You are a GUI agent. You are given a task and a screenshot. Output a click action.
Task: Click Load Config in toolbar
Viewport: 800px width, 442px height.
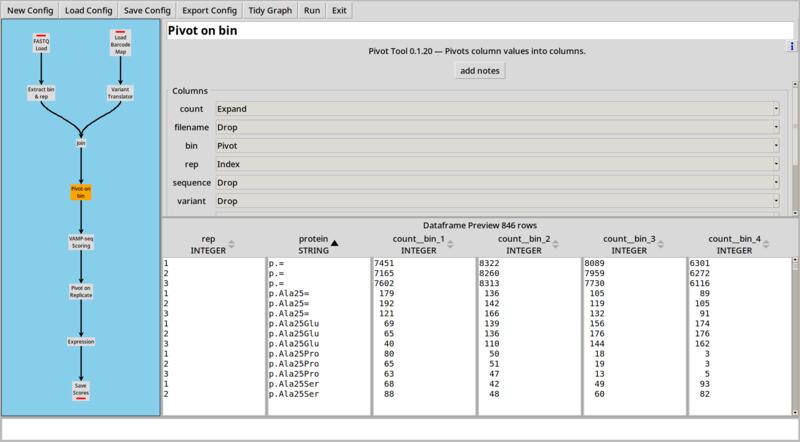89,10
